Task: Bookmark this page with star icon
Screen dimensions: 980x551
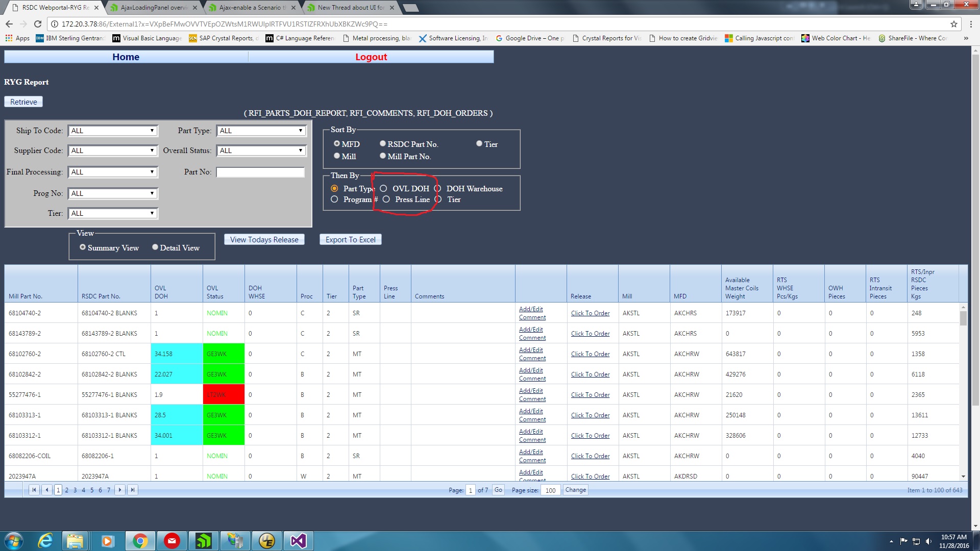Action: click(x=953, y=24)
